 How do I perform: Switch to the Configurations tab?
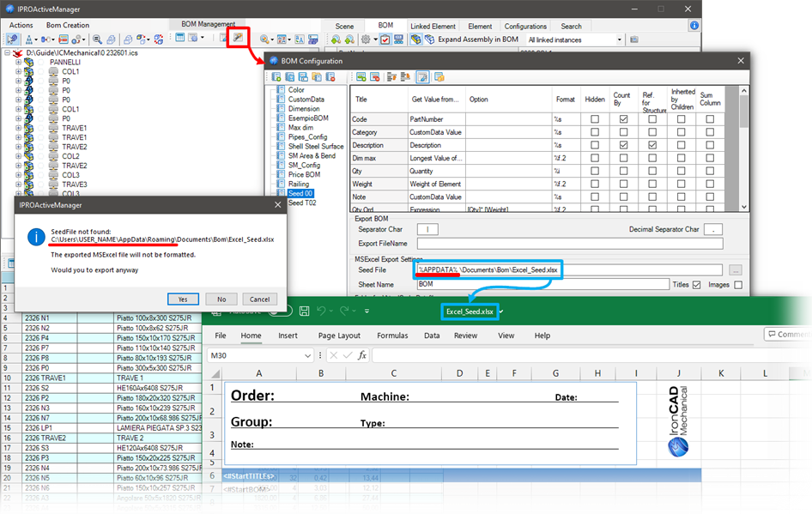[525, 26]
